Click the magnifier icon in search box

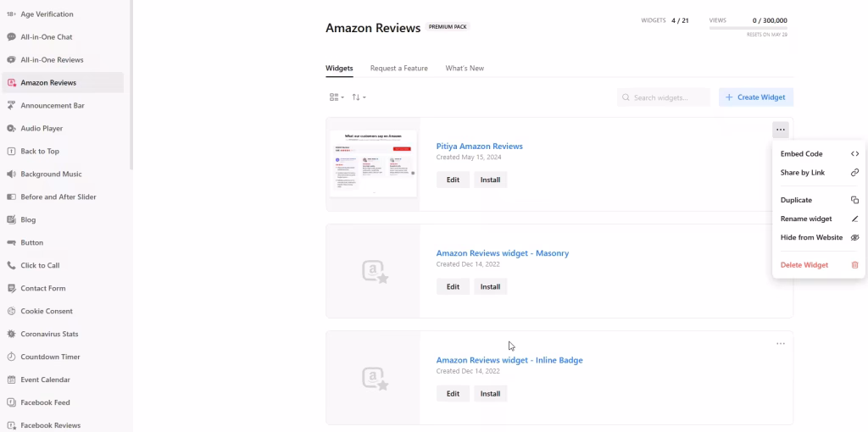(626, 97)
